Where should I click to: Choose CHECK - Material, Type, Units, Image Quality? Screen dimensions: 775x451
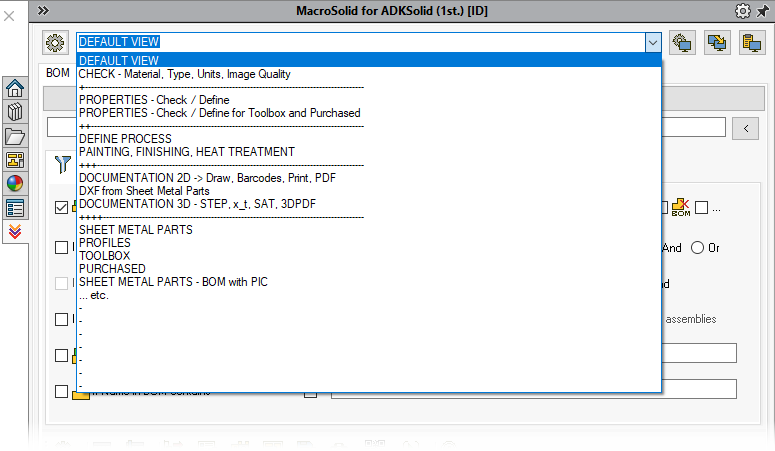(x=369, y=74)
